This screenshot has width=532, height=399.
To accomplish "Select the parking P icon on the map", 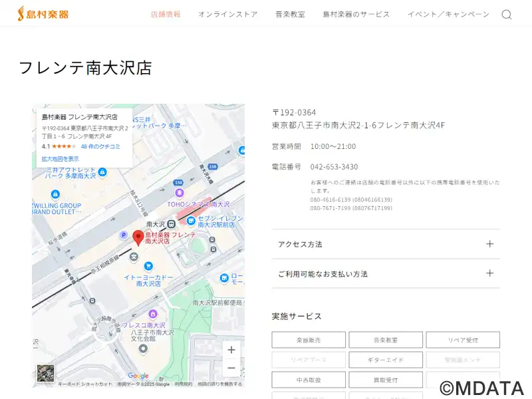I will [x=124, y=235].
